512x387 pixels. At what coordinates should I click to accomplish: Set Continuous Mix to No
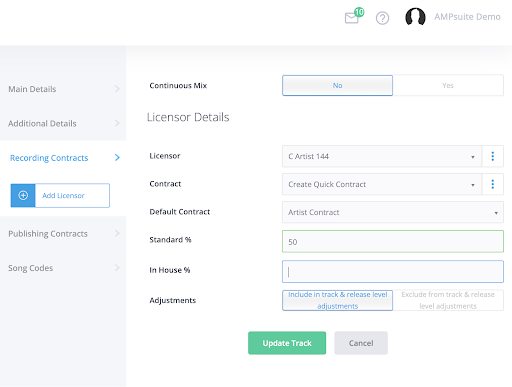click(x=337, y=85)
